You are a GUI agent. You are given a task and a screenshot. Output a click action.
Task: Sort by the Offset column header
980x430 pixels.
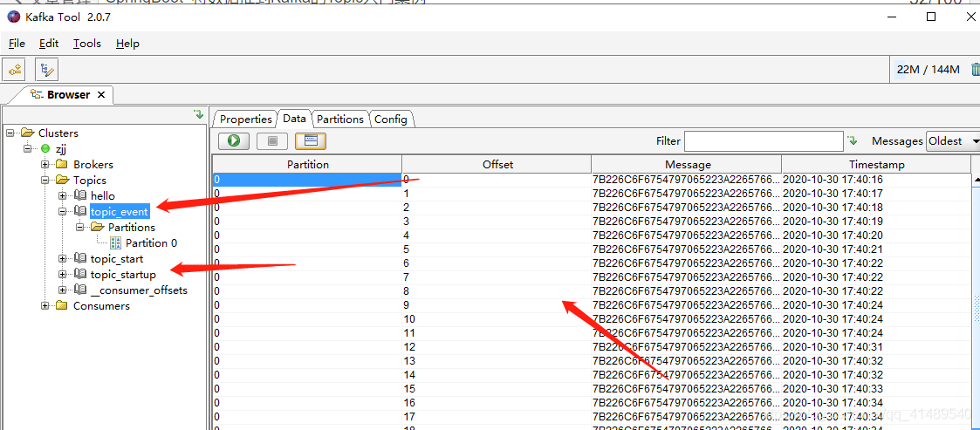pyautogui.click(x=497, y=164)
